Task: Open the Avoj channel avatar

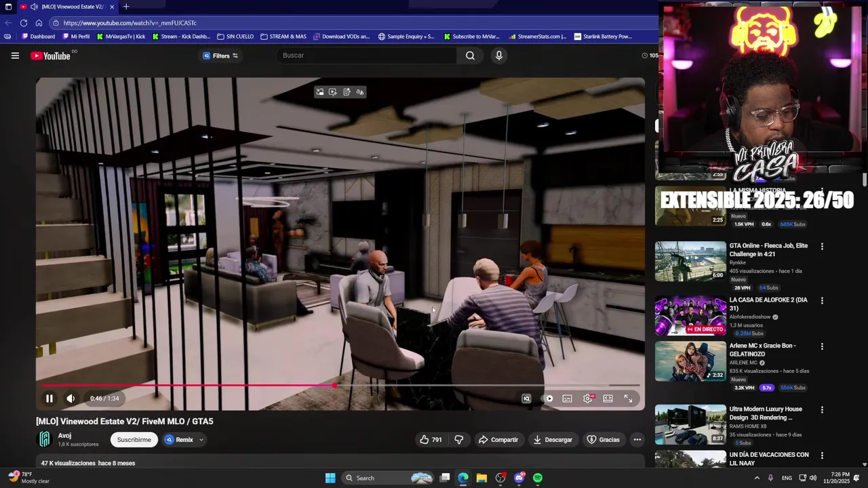Action: (x=45, y=440)
